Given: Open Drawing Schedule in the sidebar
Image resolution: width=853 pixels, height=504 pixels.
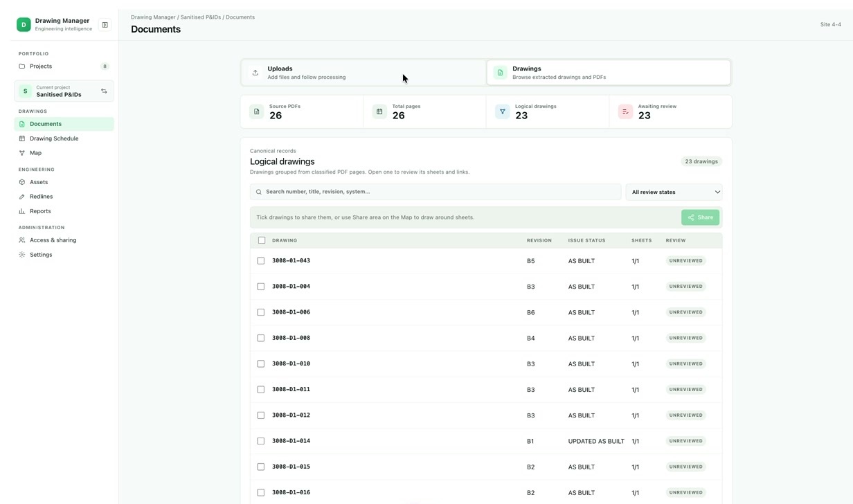Looking at the screenshot, I should pyautogui.click(x=64, y=138).
